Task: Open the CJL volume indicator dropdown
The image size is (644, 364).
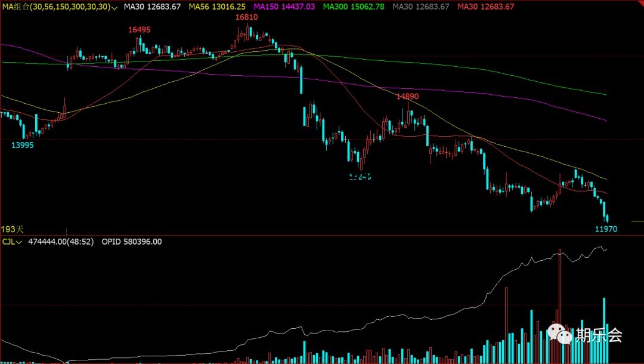Action: [20, 242]
